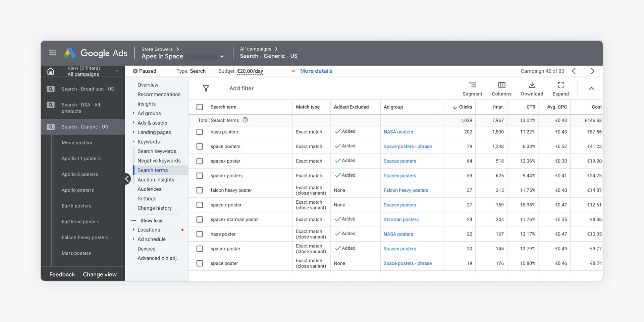The image size is (644, 322).
Task: Click the Added checkmark for nasa posters
Action: [x=338, y=131]
